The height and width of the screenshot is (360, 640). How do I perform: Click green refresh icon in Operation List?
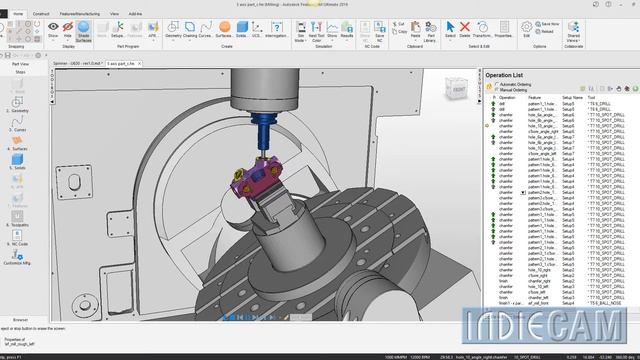636,89
